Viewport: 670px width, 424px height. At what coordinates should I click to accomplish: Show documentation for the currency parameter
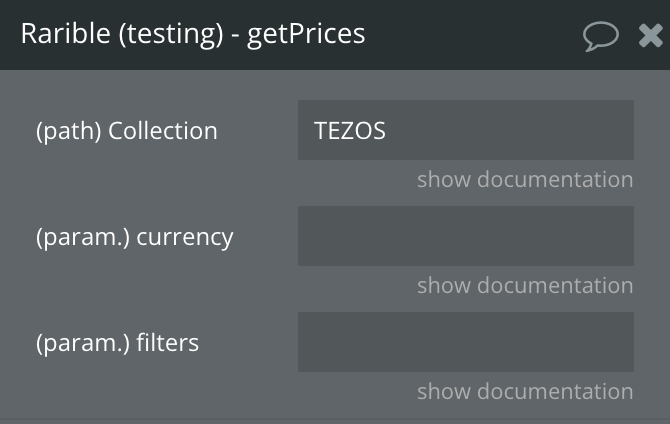(525, 285)
